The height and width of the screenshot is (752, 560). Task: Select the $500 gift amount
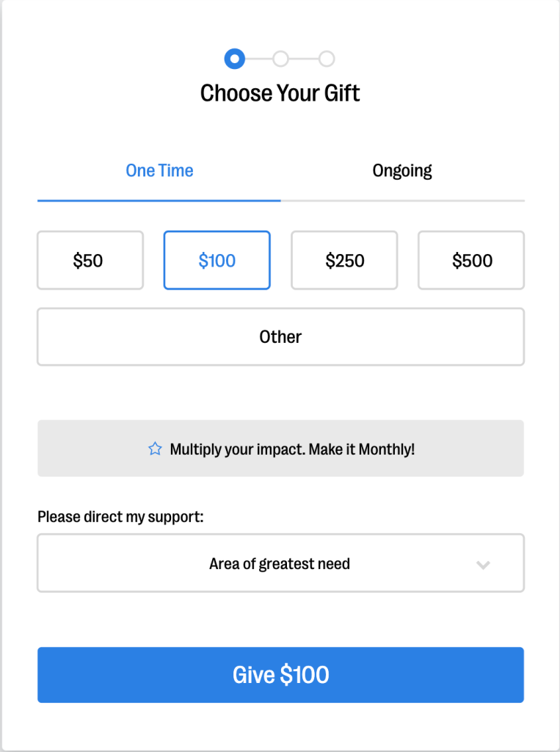(471, 261)
